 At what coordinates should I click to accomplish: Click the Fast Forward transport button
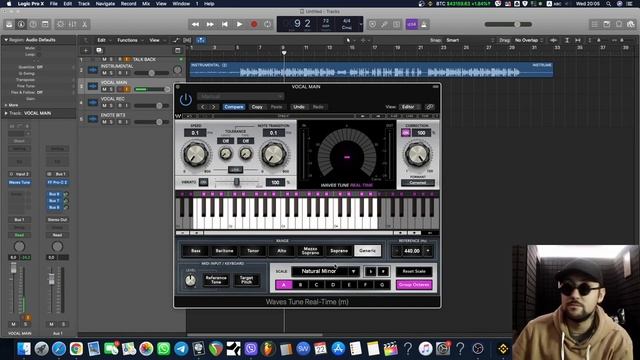point(210,24)
